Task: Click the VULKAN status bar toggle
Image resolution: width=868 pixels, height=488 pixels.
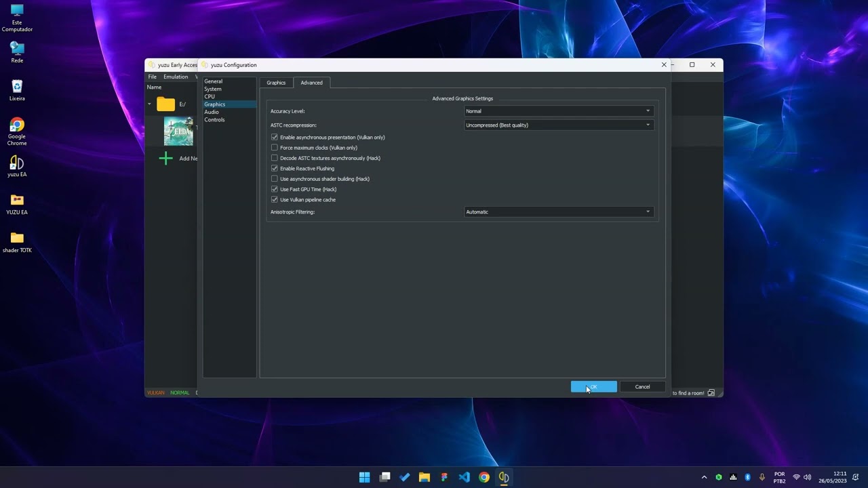Action: pyautogui.click(x=156, y=393)
